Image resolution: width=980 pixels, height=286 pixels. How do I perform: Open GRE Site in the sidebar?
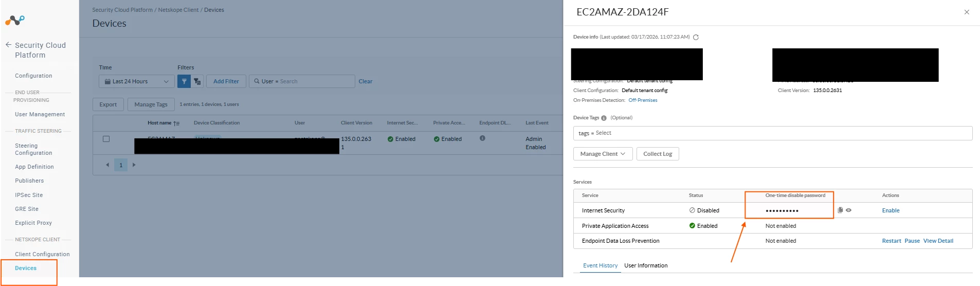click(x=27, y=209)
